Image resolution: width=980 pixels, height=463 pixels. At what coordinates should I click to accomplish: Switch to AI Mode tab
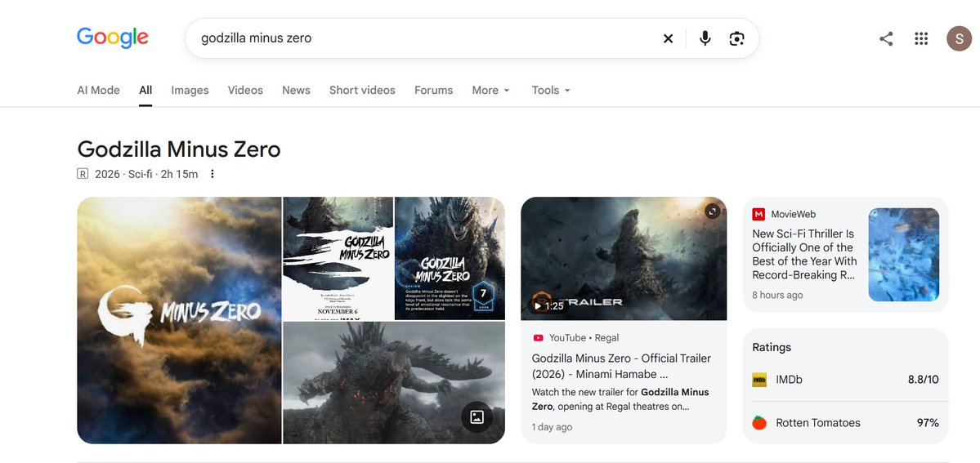point(98,90)
